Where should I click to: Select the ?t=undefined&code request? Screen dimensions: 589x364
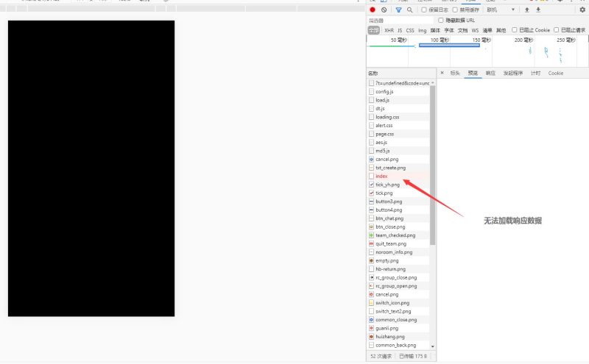pos(398,83)
